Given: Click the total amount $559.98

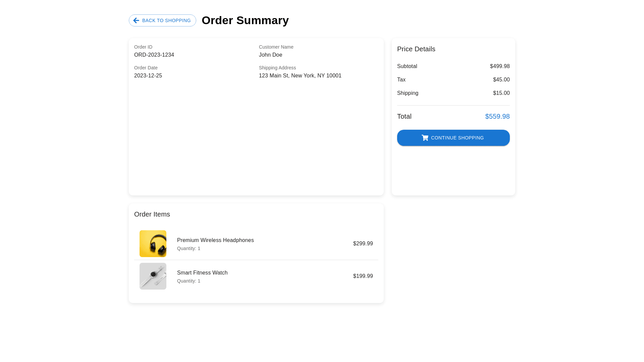Looking at the screenshot, I should click(497, 116).
